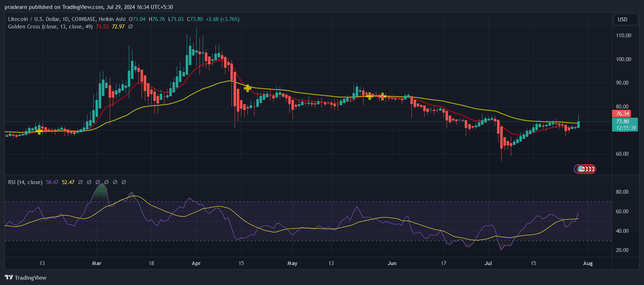Click the ∅ symbol right after RSI value 52.47
This screenshot has width=644, height=285.
tap(80, 182)
